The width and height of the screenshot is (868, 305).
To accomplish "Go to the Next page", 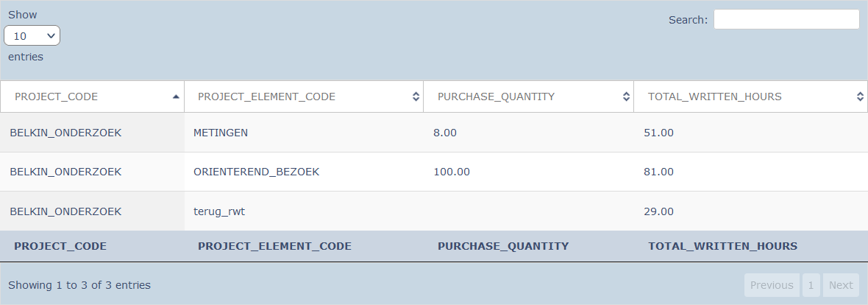I will 841,285.
